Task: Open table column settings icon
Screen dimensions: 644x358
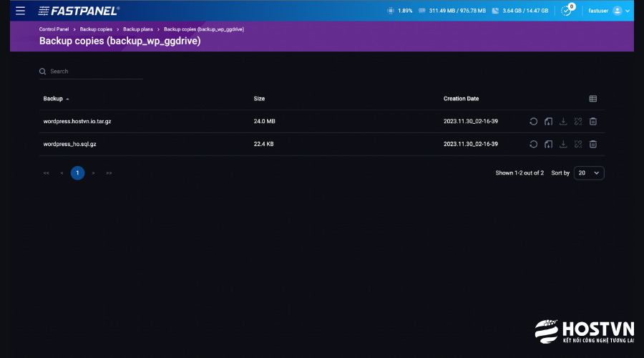Action: pyautogui.click(x=592, y=99)
